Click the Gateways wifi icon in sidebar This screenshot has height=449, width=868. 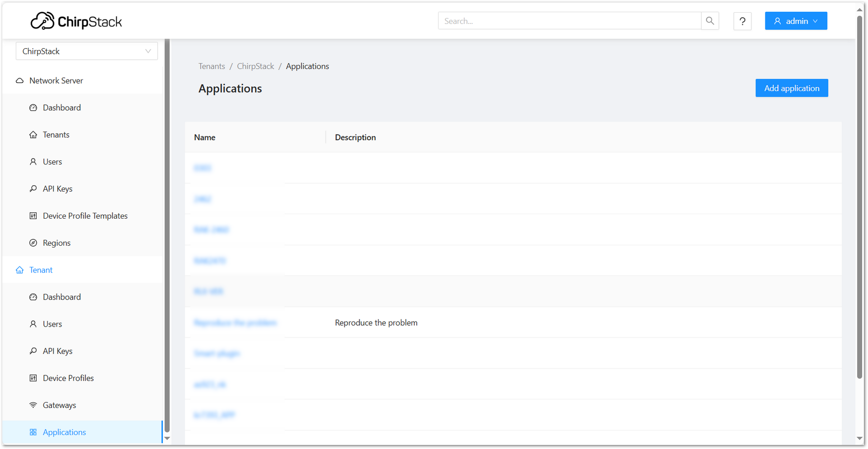33,405
